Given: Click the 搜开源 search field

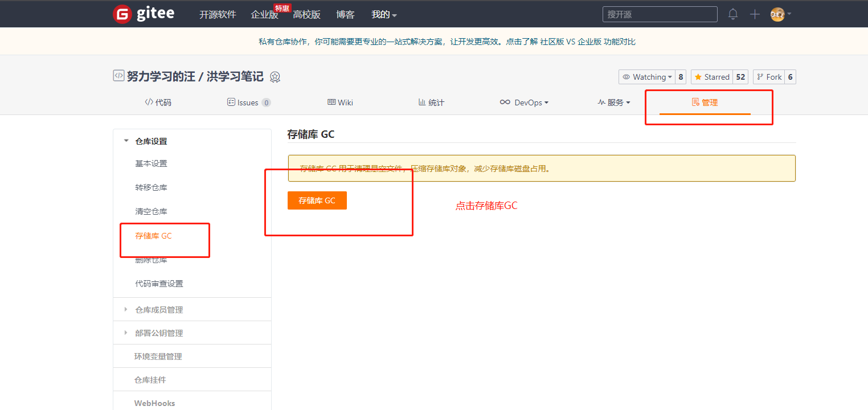Looking at the screenshot, I should point(660,14).
